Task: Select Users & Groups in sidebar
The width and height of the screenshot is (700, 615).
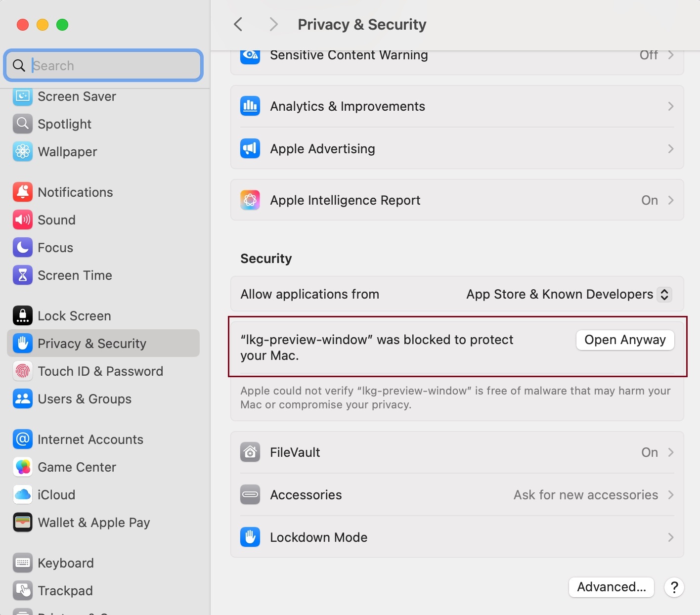Action: pos(85,399)
